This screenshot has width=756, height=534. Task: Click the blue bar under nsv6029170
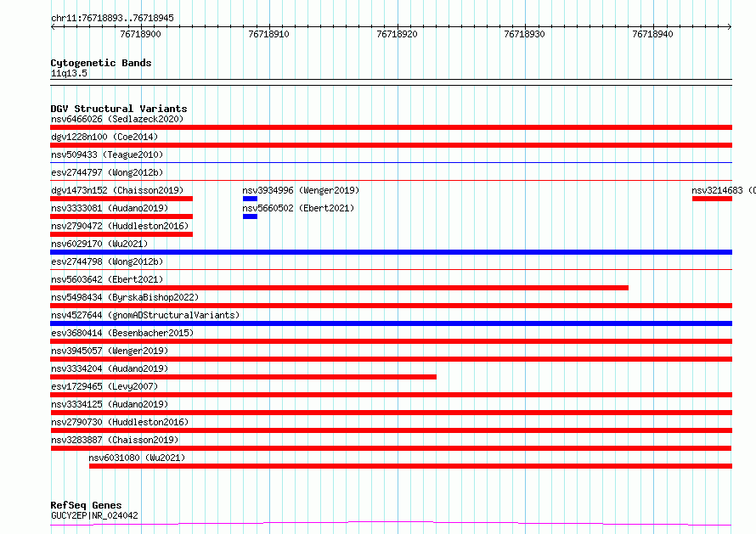click(x=391, y=252)
